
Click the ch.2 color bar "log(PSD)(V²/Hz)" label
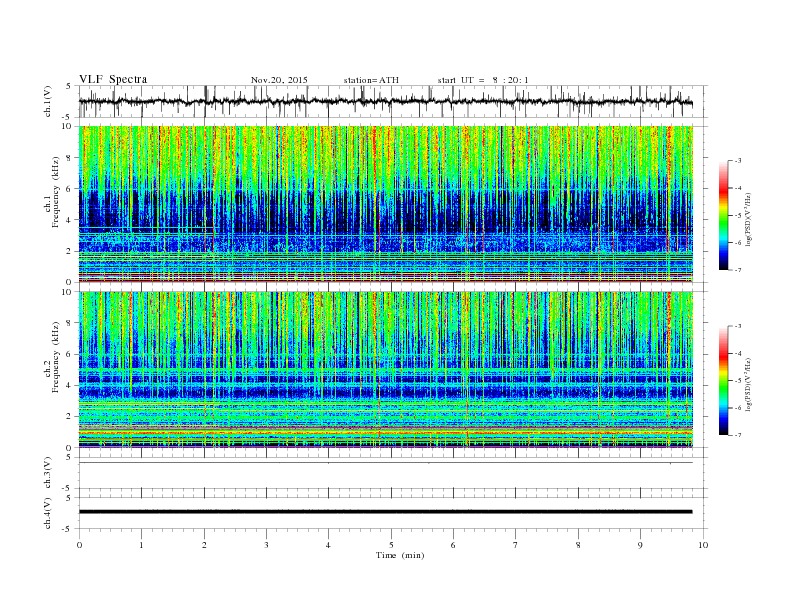click(x=748, y=383)
